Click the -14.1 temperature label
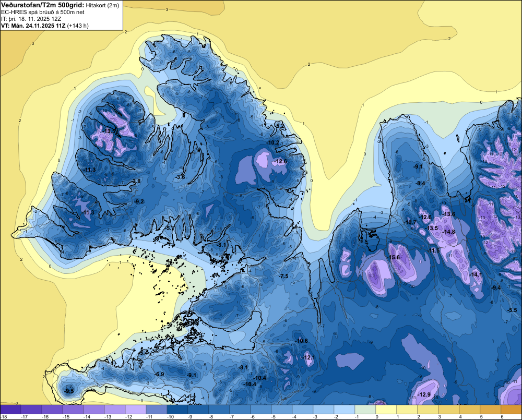Screen dimensions: 522x420 tap(476, 274)
